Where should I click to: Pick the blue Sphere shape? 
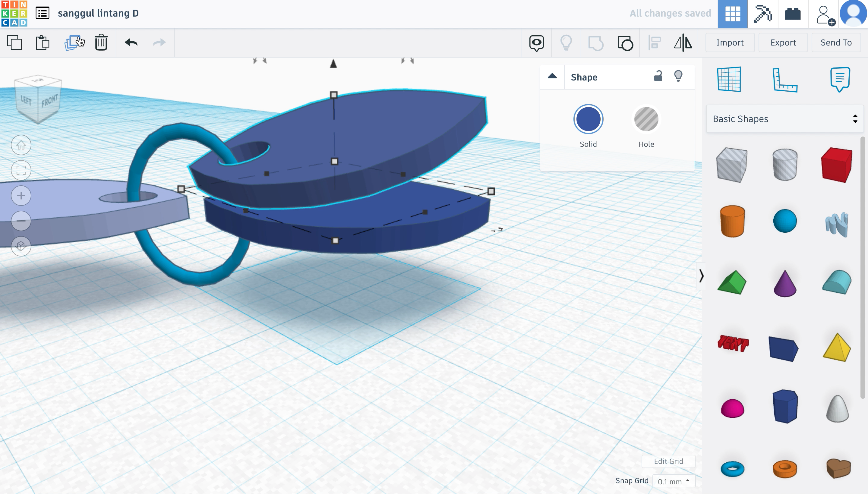coord(784,221)
